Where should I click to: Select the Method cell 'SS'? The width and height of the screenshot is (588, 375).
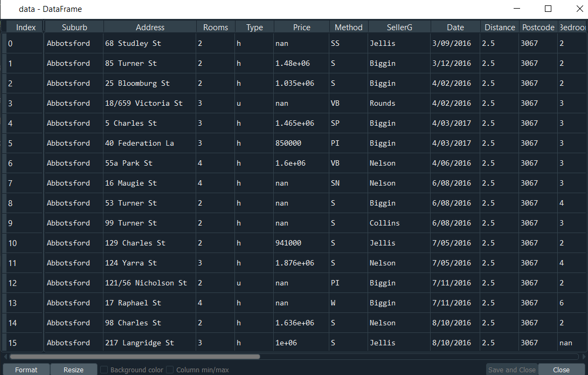pyautogui.click(x=348, y=43)
